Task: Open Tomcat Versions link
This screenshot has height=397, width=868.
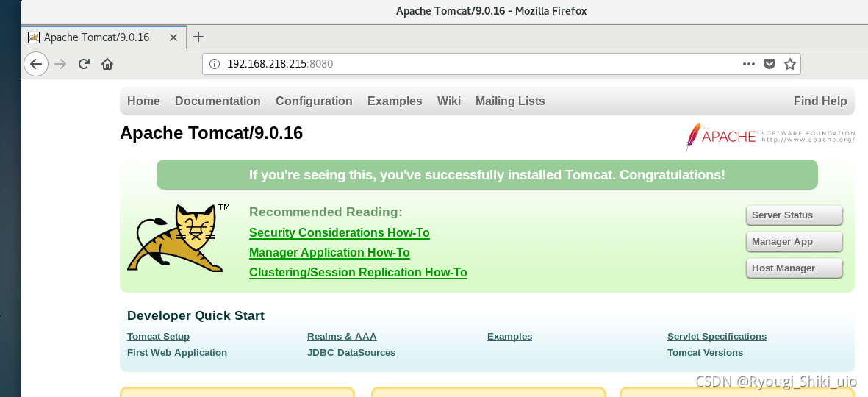Action: point(706,353)
